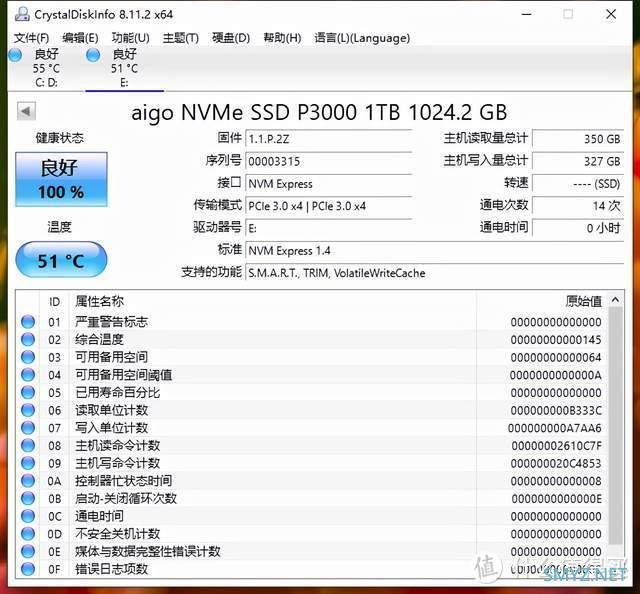Select the 已用寿命百分比 attribute row name
640x594 pixels.
[x=118, y=392]
